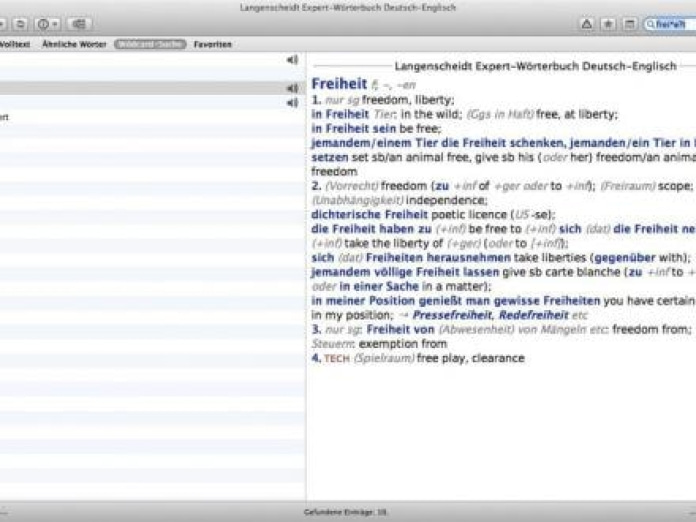This screenshot has height=522, width=696.
Task: Click the window layout icon beside search
Action: tap(629, 24)
